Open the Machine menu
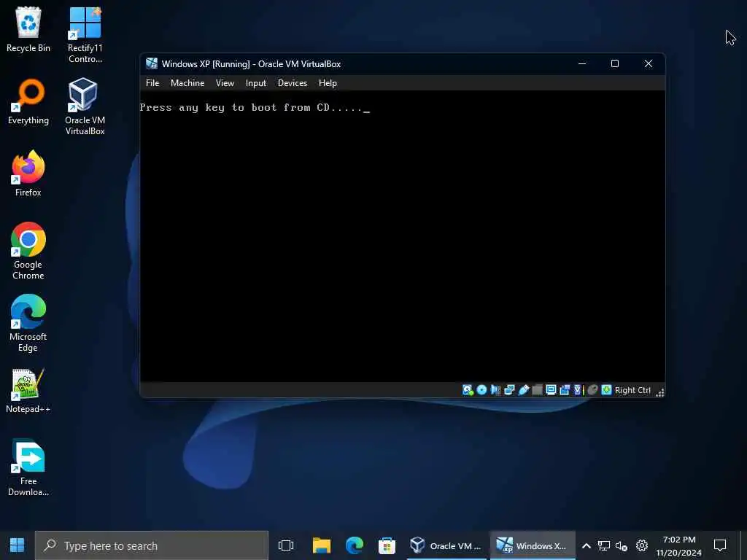The width and height of the screenshot is (747, 560). pyautogui.click(x=187, y=83)
